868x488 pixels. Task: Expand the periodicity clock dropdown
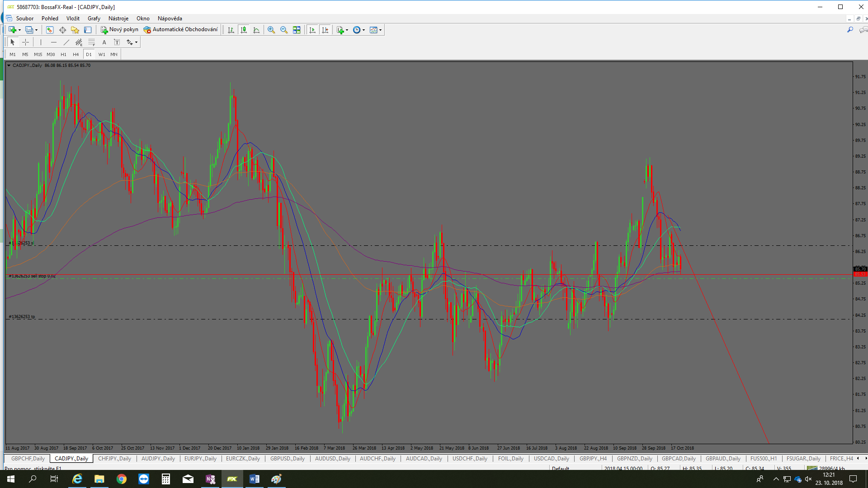[363, 30]
